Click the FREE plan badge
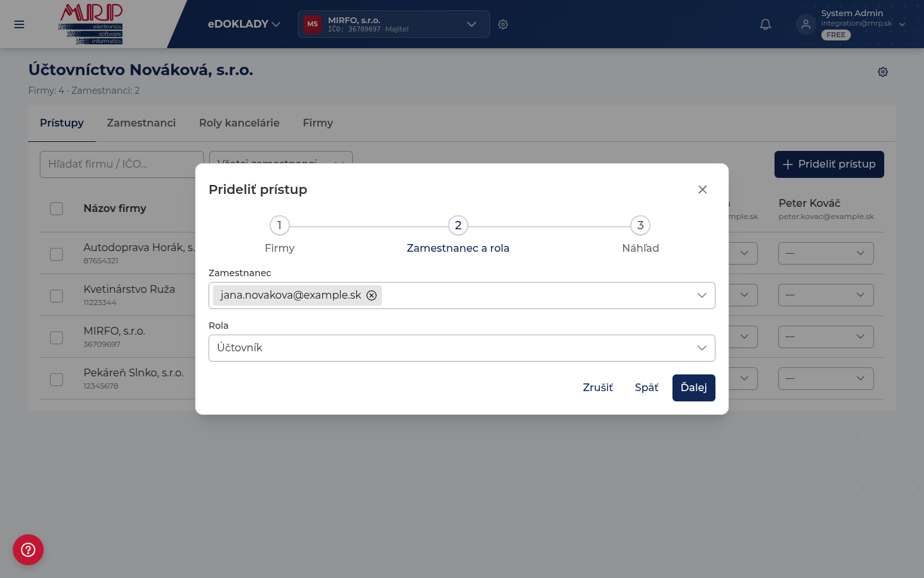The height and width of the screenshot is (578, 924). click(x=836, y=35)
